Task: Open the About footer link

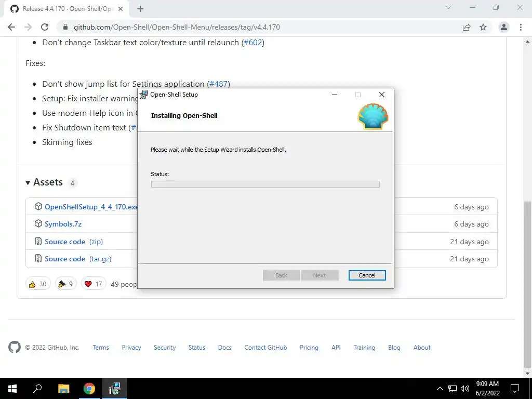Action: pyautogui.click(x=422, y=348)
